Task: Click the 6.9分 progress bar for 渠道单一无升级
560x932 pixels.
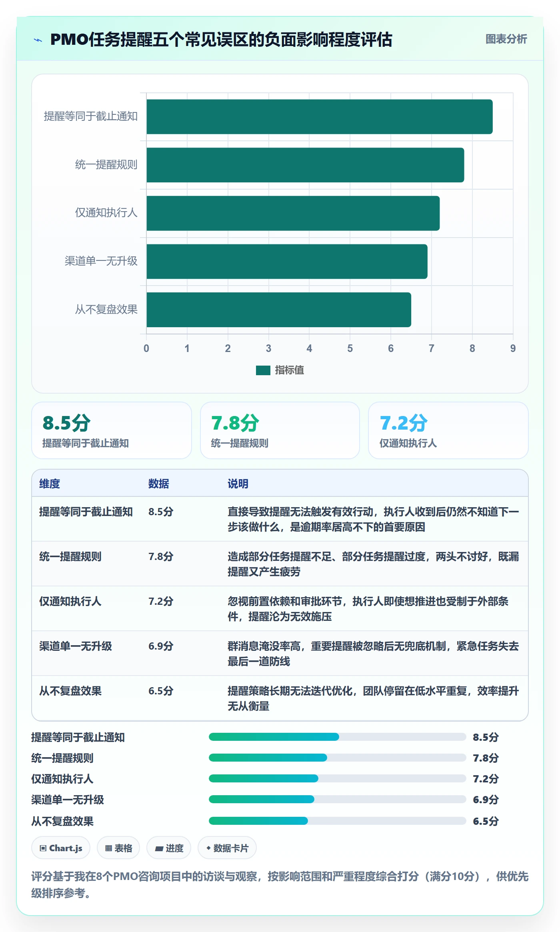Action: click(337, 799)
